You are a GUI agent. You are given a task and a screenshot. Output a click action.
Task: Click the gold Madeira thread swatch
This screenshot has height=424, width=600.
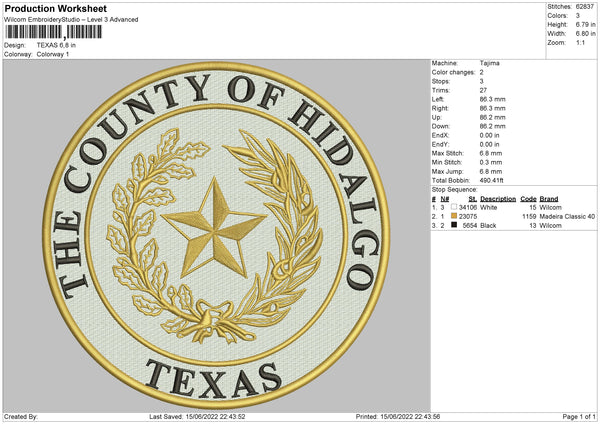pos(454,216)
